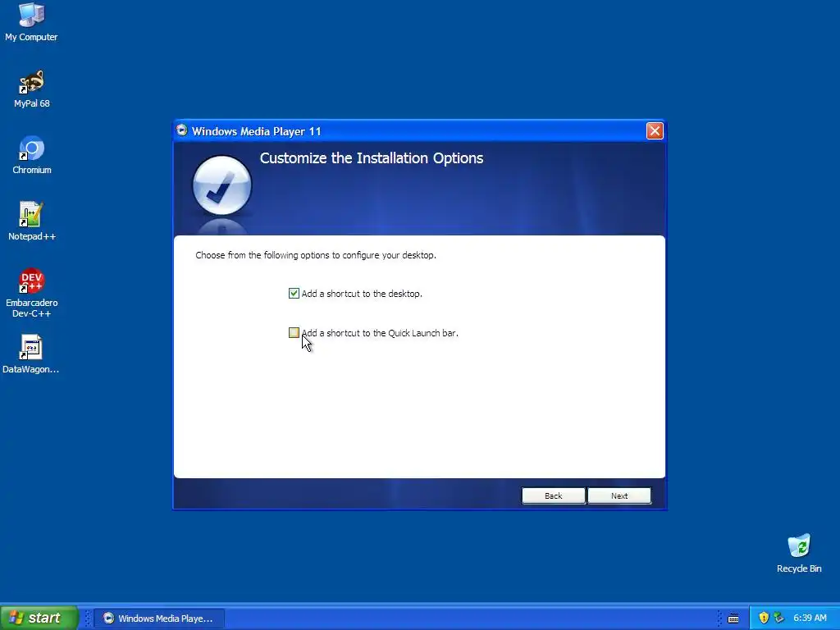The image size is (840, 630).
Task: Click Next to continue installation
Action: (619, 495)
